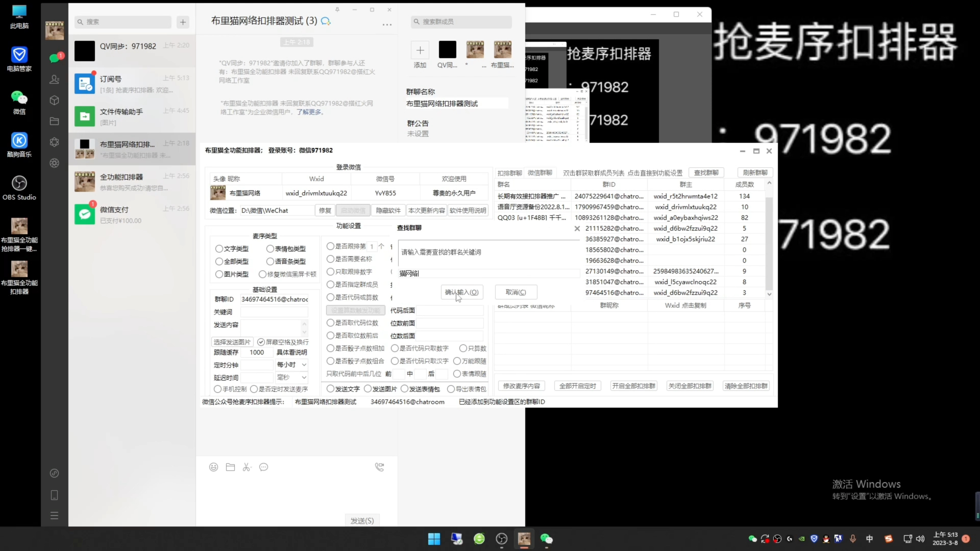Open 毫秒 delay unit dropdown

click(x=291, y=378)
